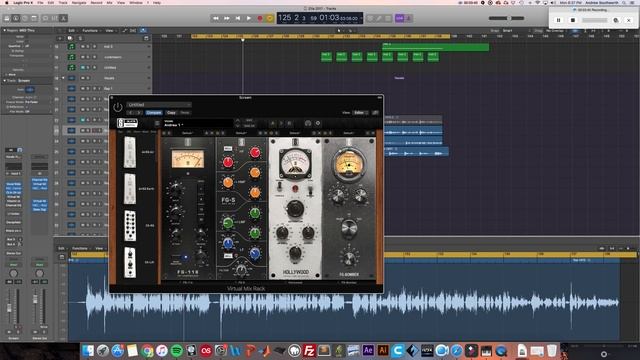The height and width of the screenshot is (360, 640).
Task: Click Compare in plugin header
Action: [x=154, y=113]
